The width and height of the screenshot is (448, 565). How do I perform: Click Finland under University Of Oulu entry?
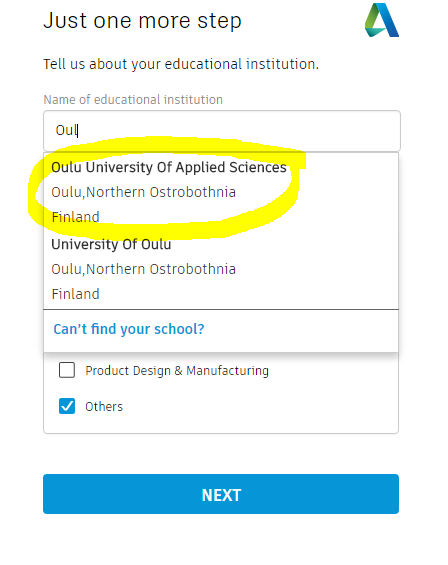(75, 294)
